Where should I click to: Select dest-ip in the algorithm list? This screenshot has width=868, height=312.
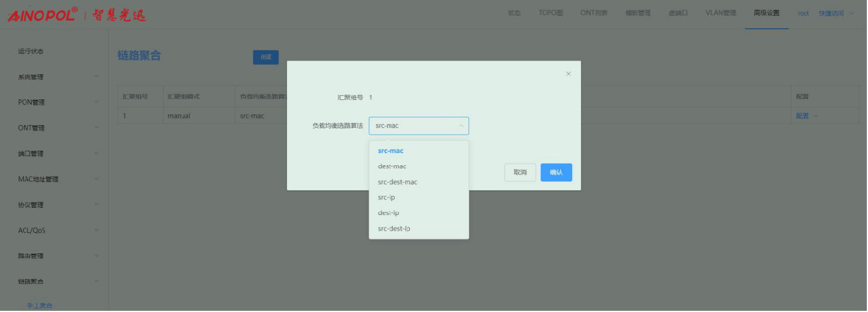[388, 213]
